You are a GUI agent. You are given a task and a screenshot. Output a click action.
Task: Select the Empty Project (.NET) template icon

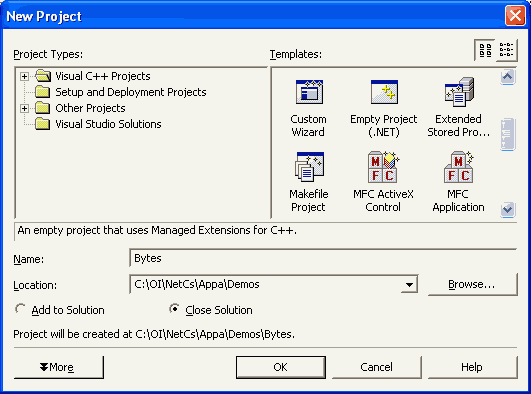pos(384,92)
